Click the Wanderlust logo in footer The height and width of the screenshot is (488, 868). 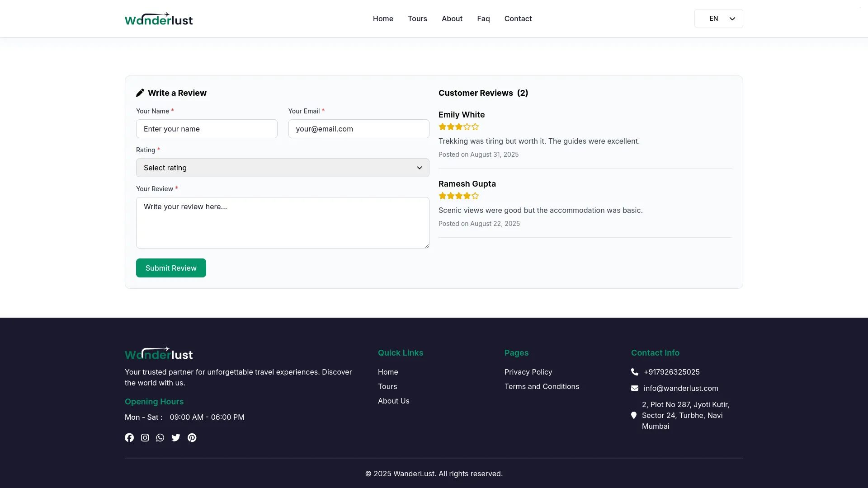click(159, 353)
